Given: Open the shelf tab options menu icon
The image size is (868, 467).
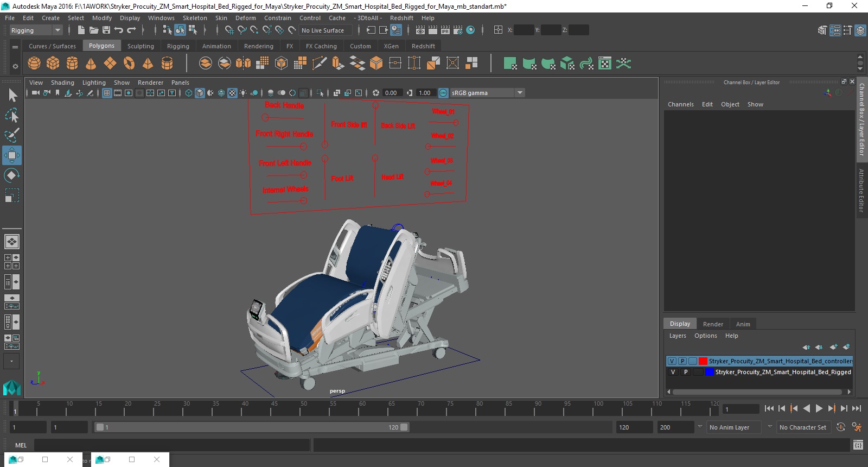Looking at the screenshot, I should 15,47.
